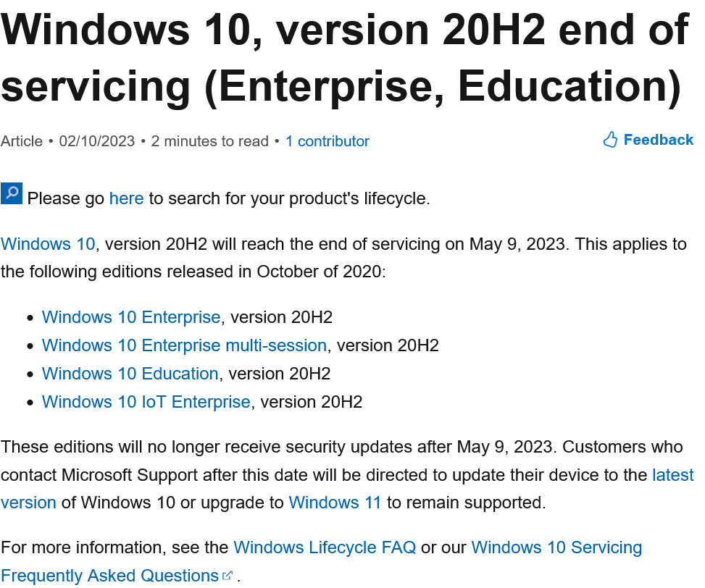The width and height of the screenshot is (705, 588).
Task: View the '1 contributor' link
Action: click(x=328, y=141)
